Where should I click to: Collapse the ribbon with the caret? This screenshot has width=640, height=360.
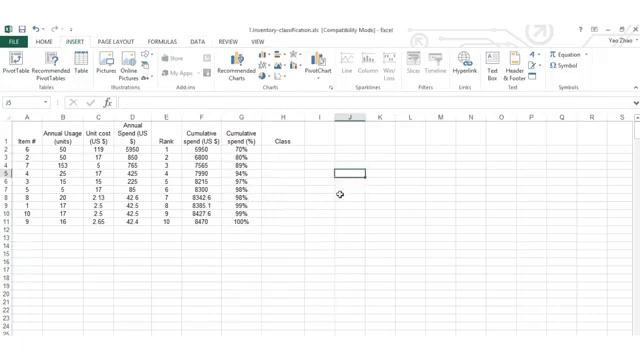click(x=636, y=87)
